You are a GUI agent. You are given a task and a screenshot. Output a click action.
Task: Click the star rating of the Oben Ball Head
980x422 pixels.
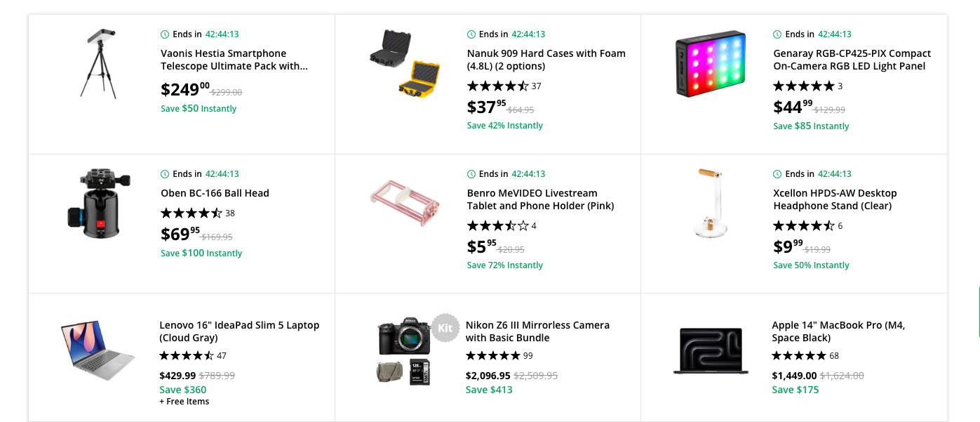pos(192,213)
